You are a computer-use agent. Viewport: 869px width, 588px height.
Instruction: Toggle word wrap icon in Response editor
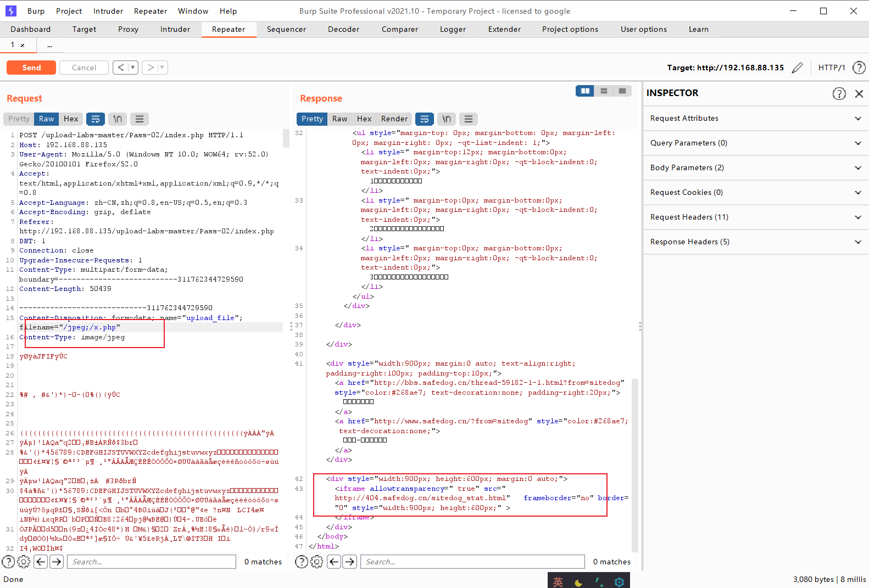coord(425,119)
